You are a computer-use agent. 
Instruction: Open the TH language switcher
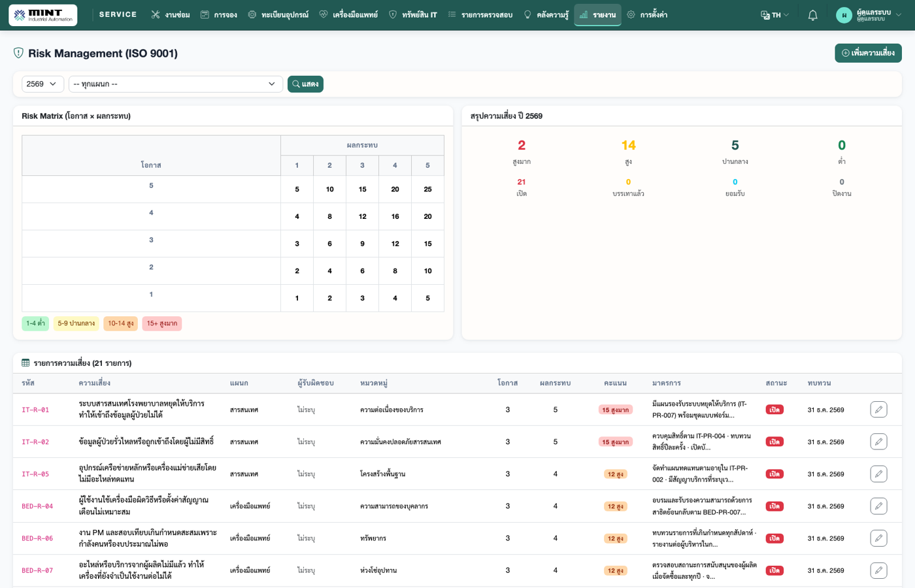click(x=775, y=15)
